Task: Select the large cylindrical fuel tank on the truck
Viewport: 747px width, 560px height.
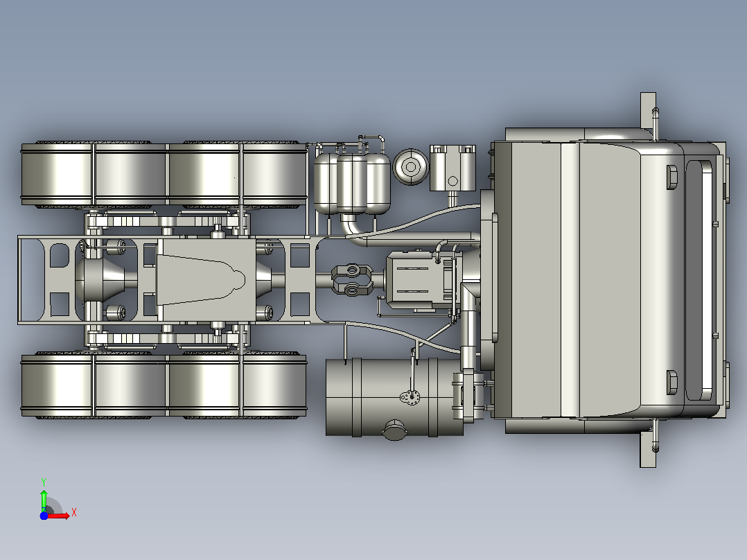Action: 394,398
